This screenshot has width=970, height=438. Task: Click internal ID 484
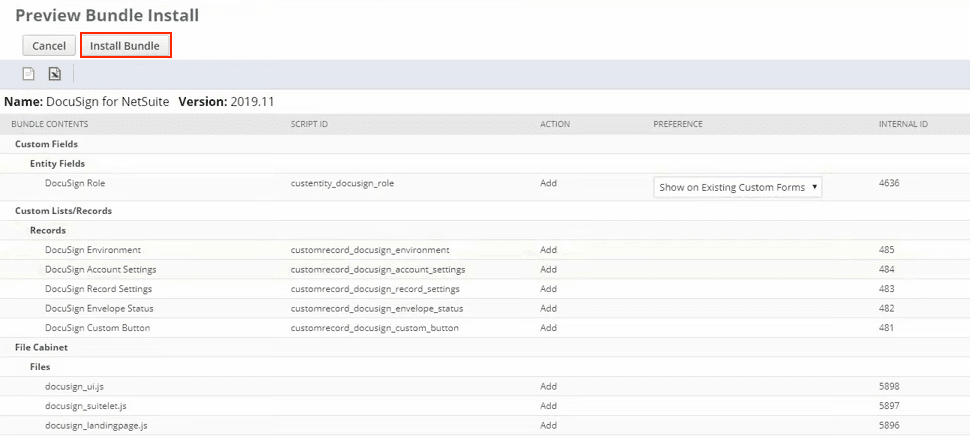coord(886,270)
